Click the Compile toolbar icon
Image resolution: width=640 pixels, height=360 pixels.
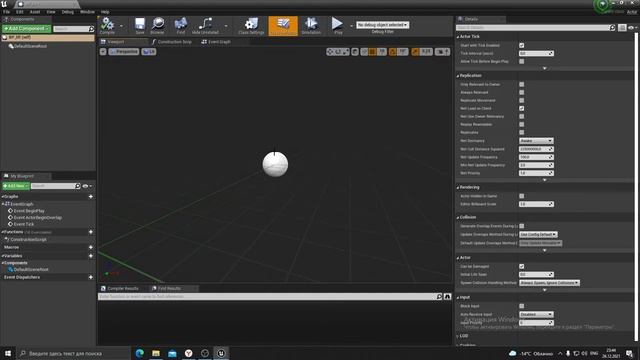(107, 26)
